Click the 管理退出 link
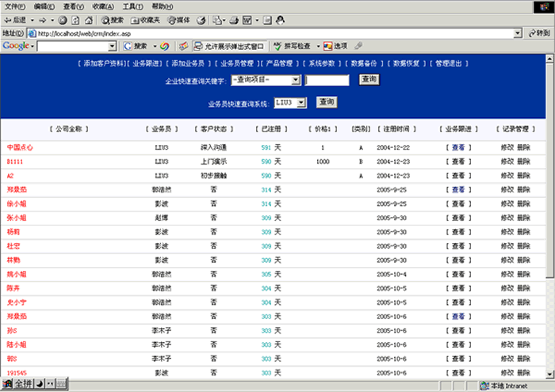The width and height of the screenshot is (555, 392). (x=449, y=63)
